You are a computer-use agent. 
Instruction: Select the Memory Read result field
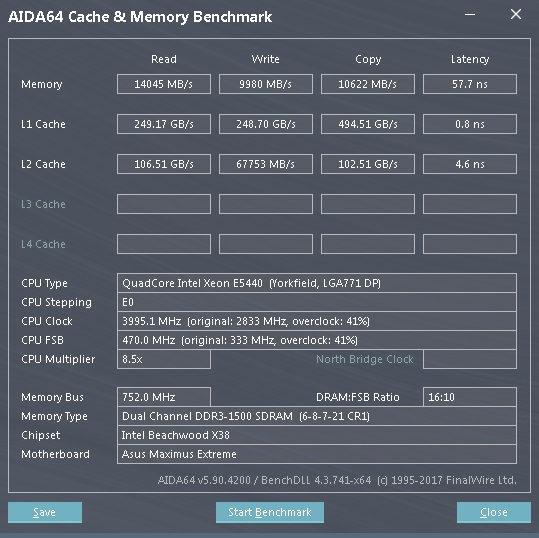[x=164, y=84]
